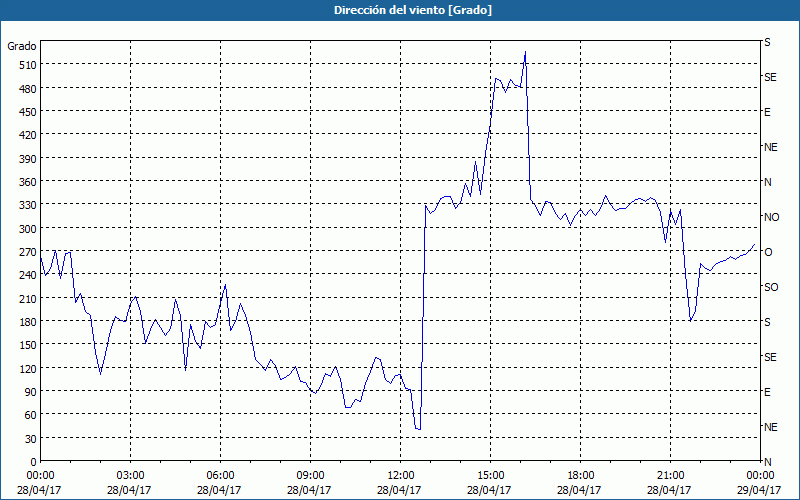This screenshot has height=500, width=800.
Task: Pick the 420 value on the left axis
Action: click(x=28, y=135)
